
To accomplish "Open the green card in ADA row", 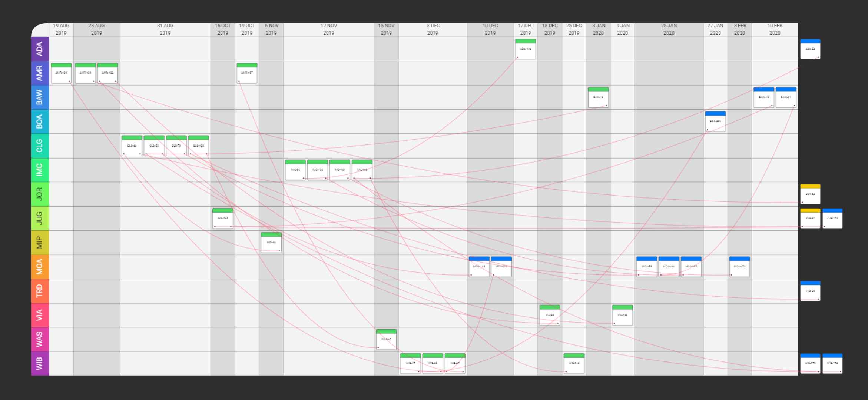I will pyautogui.click(x=526, y=49).
